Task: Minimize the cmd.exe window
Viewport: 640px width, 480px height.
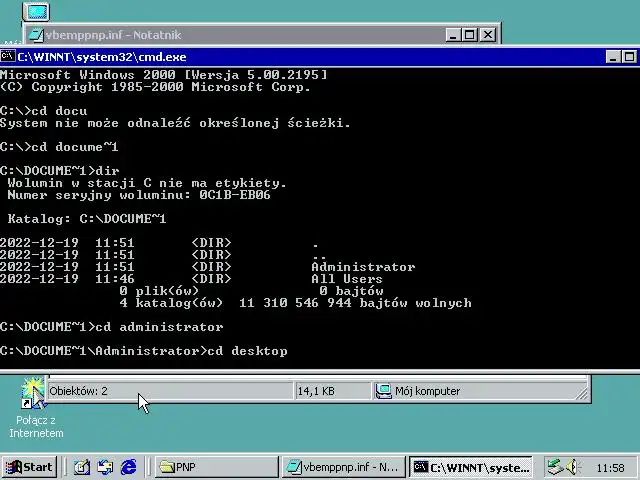Action: pyautogui.click(x=613, y=57)
